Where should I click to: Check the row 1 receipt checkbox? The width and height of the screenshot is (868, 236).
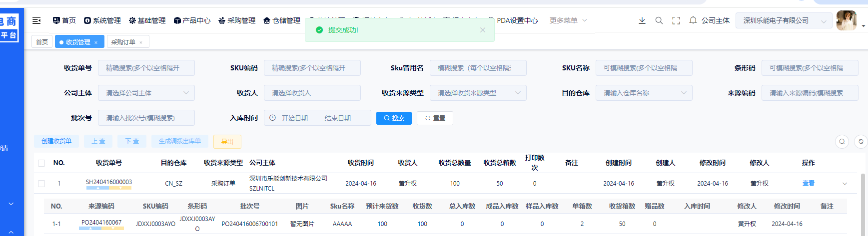pos(41,184)
